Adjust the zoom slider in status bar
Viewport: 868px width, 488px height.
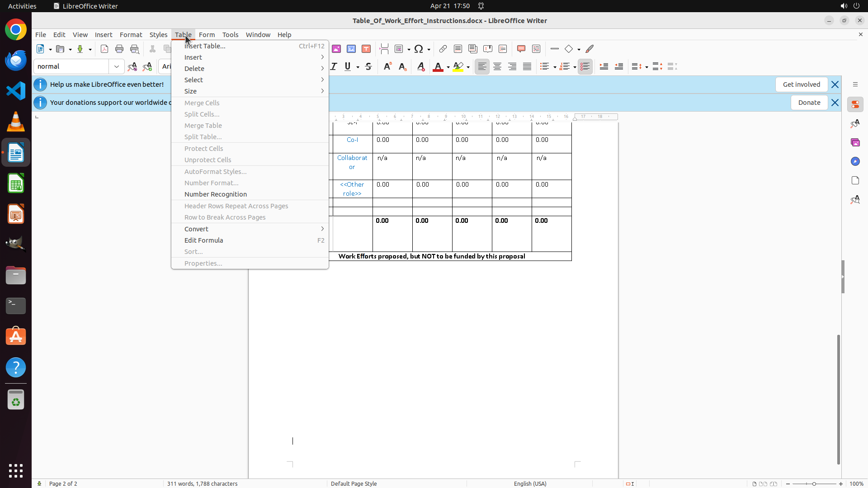point(814,483)
